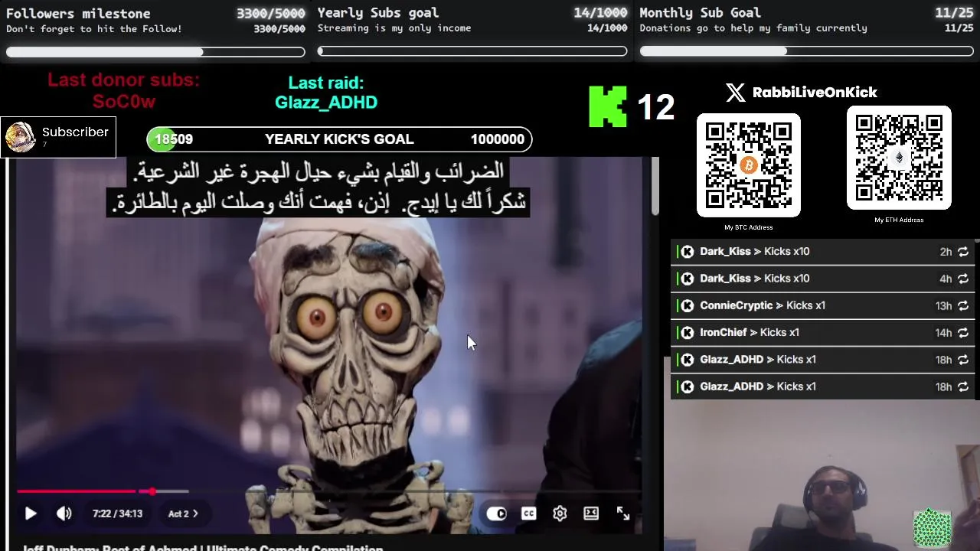
Task: Click the 7:22 / 34:13 time display
Action: pos(117,514)
